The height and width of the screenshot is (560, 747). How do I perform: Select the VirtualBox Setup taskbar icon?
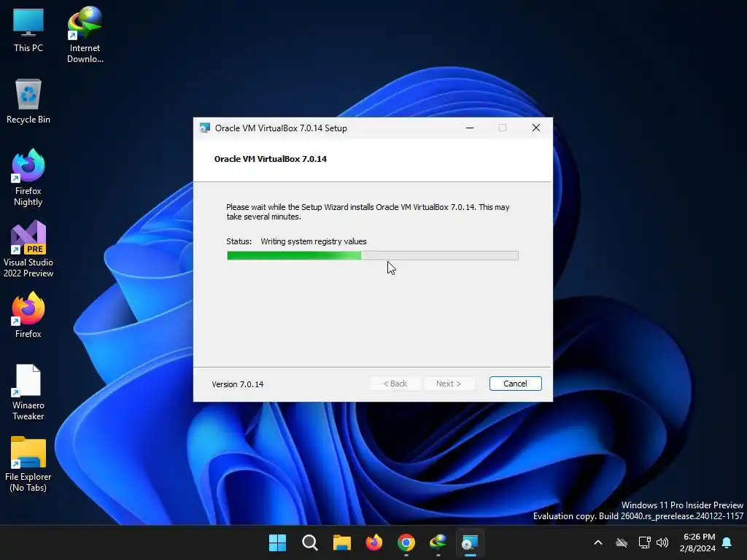(x=471, y=542)
